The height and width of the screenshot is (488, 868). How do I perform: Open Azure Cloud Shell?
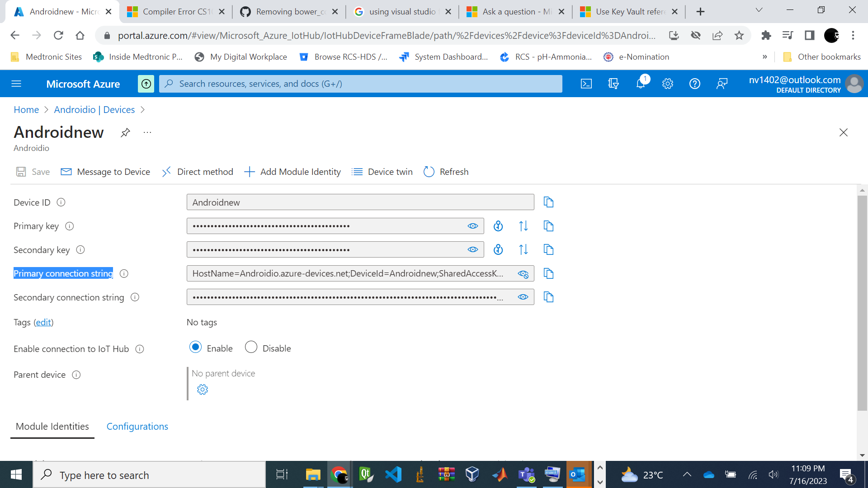point(586,84)
